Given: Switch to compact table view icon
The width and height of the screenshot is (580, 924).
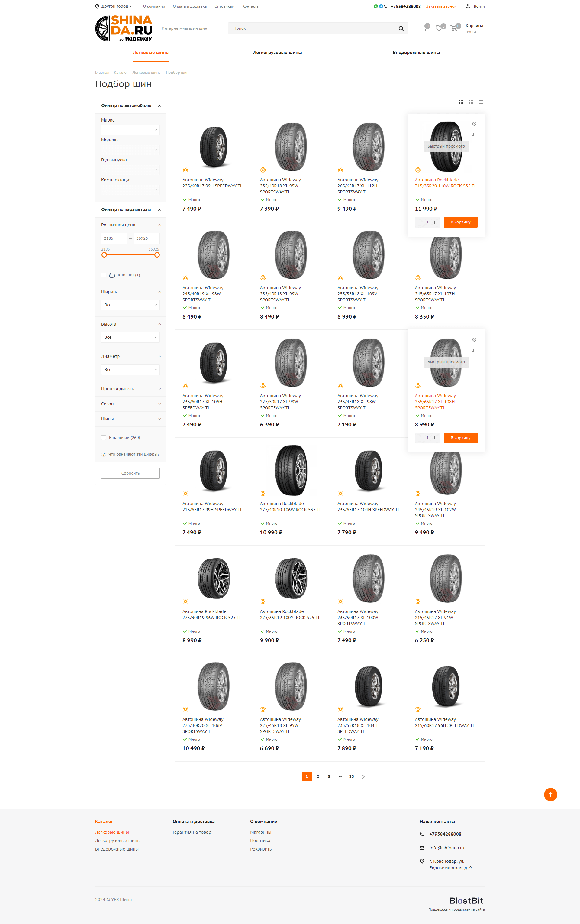Looking at the screenshot, I should (481, 102).
